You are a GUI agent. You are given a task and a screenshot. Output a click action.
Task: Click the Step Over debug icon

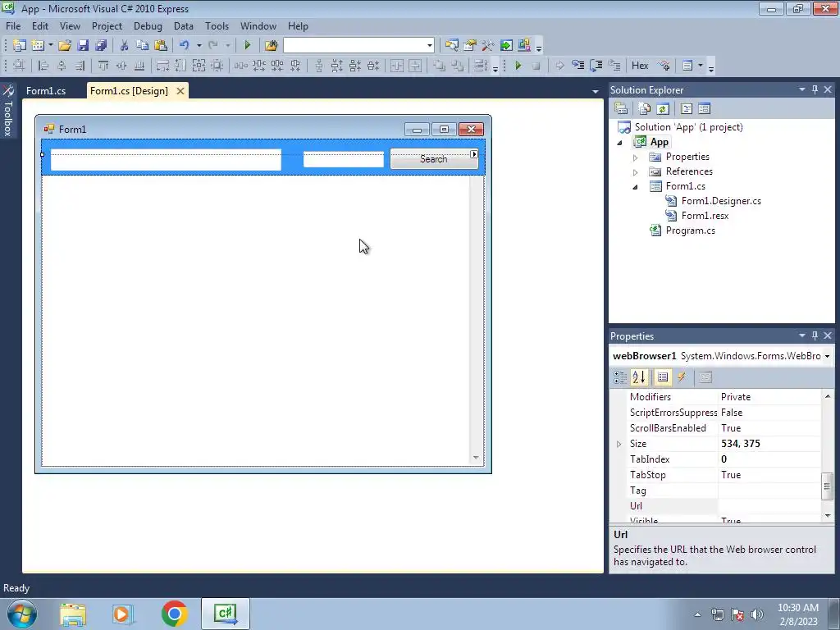coord(596,66)
